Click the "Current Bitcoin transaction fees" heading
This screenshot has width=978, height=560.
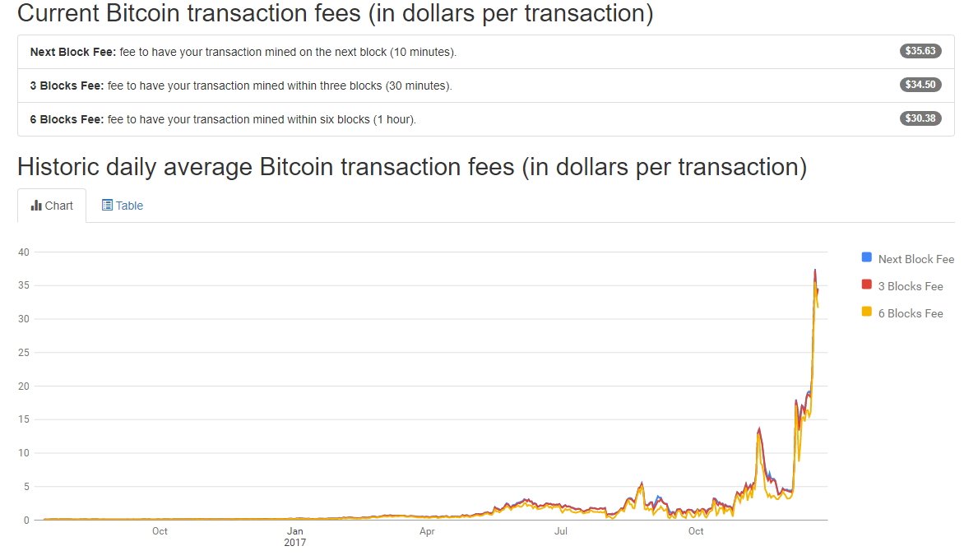point(335,13)
